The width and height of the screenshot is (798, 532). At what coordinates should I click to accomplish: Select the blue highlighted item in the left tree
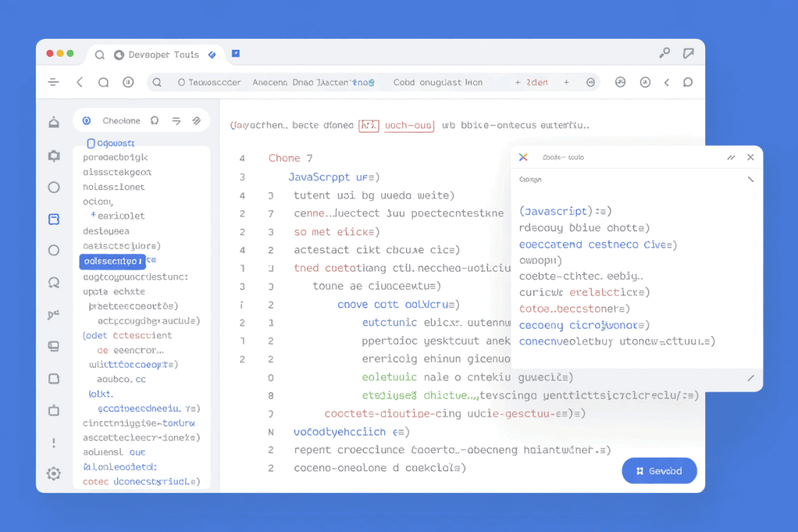click(113, 261)
